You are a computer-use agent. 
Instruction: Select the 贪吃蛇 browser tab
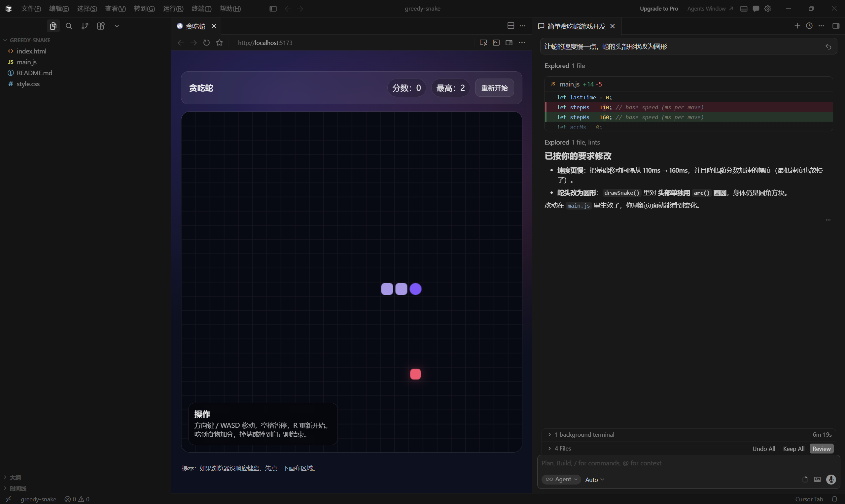coord(195,26)
